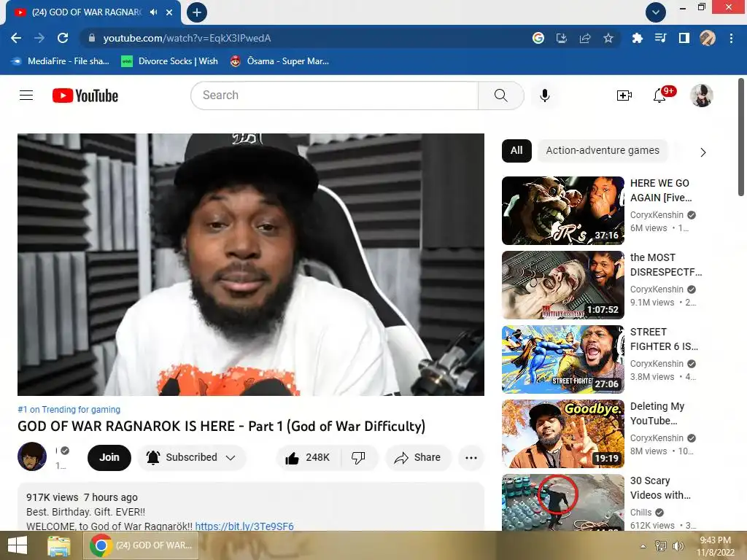747x560 pixels.
Task: Open the Goodbye Deleting My YouTube thumbnail
Action: point(562,433)
